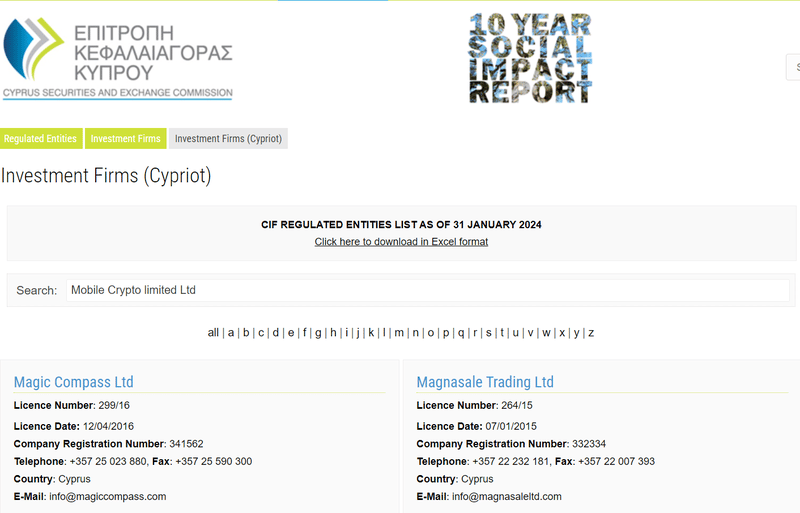Go to Regulated Entities breadcrumb

point(40,138)
